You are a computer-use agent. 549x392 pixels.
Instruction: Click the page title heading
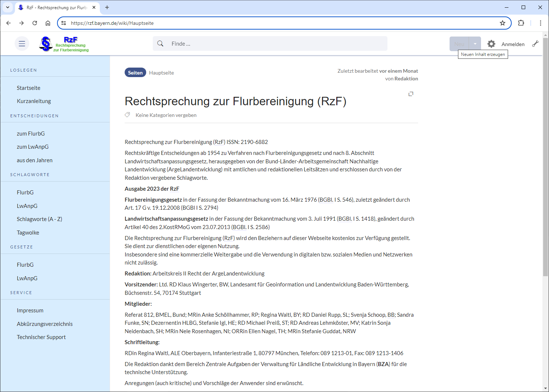pos(235,101)
